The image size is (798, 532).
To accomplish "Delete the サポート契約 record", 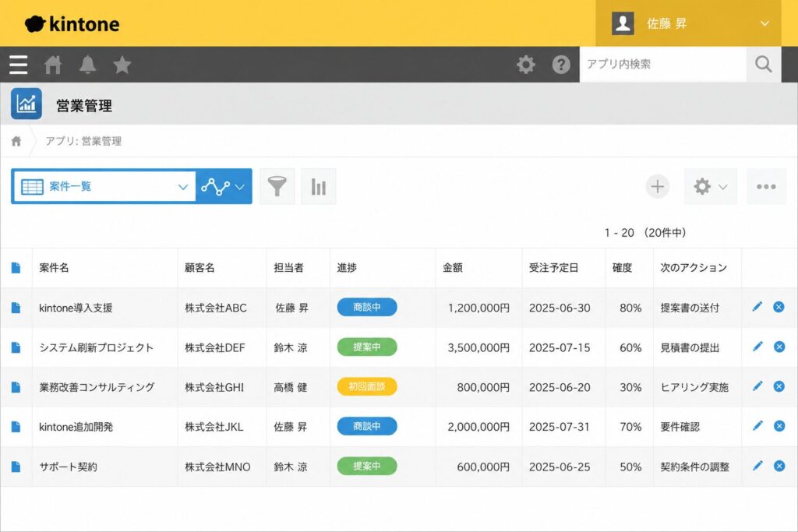I will (779, 465).
